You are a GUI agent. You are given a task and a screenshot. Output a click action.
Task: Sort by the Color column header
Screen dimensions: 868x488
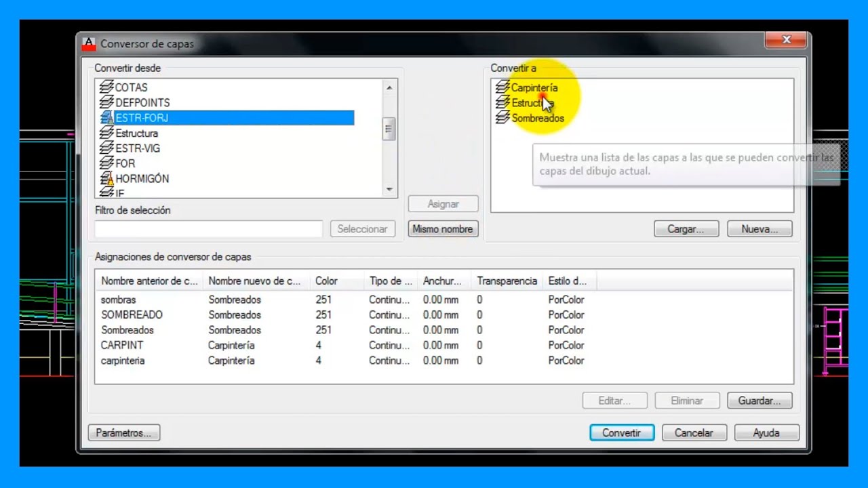click(337, 281)
